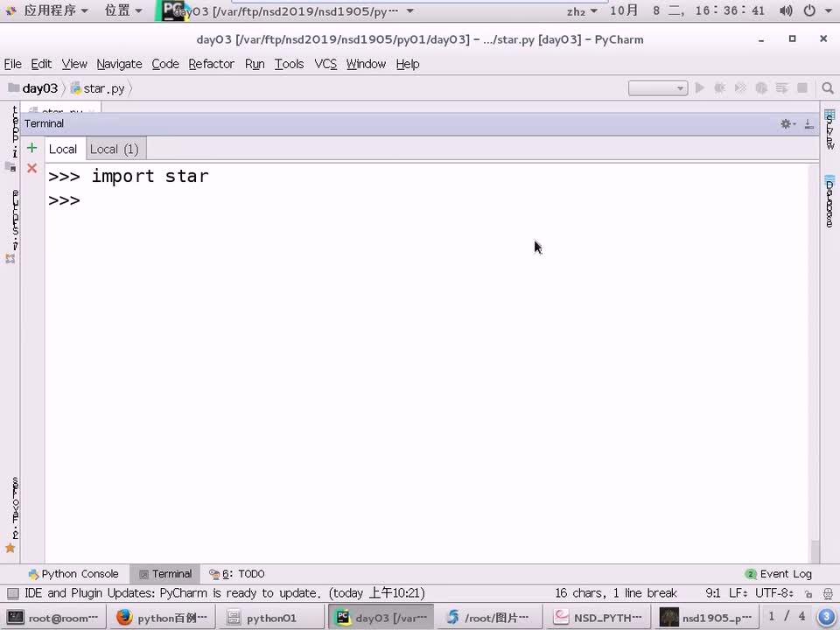Image resolution: width=840 pixels, height=630 pixels.
Task: Switch to python百例 Firefox taskbar item
Action: tap(162, 618)
